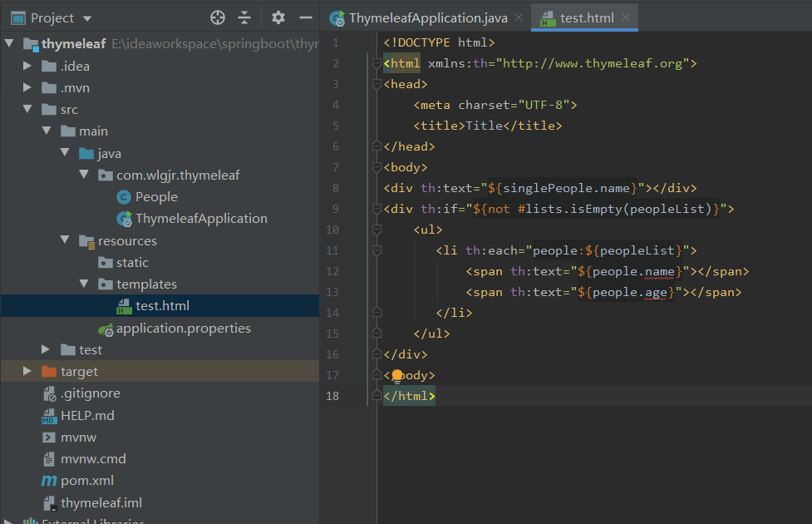Close the test.html editor tab
Screen dimensions: 812x524
(x=626, y=17)
